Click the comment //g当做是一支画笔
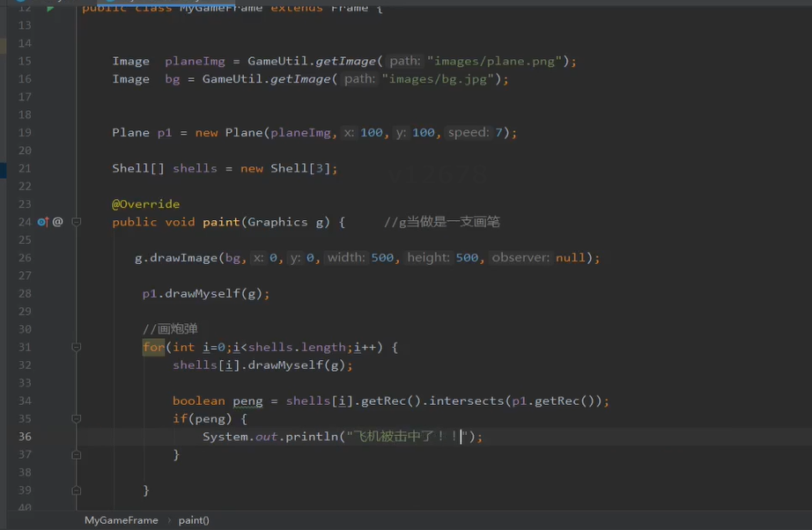Viewport: 812px width, 530px height. 442,222
